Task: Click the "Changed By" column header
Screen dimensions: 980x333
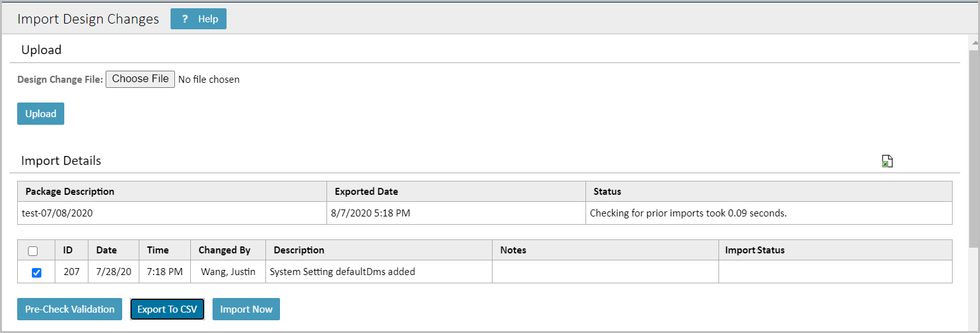Action: 228,250
